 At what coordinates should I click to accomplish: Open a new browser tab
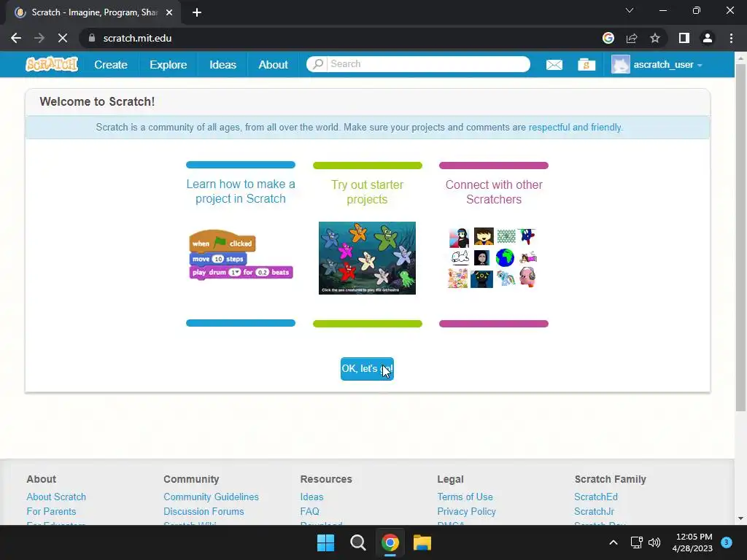197,12
